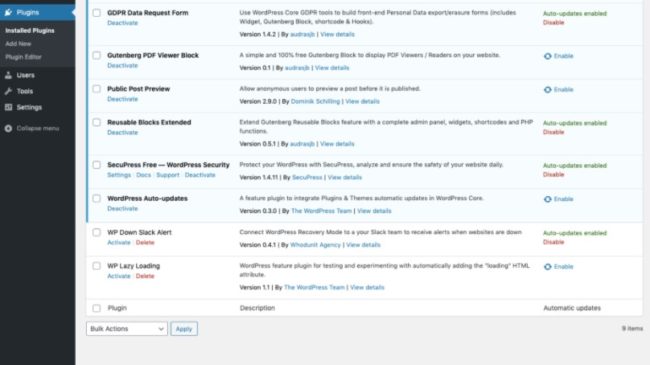The height and width of the screenshot is (365, 650).
Task: Delete WP Down Slack Alert plugin
Action: coord(145,243)
